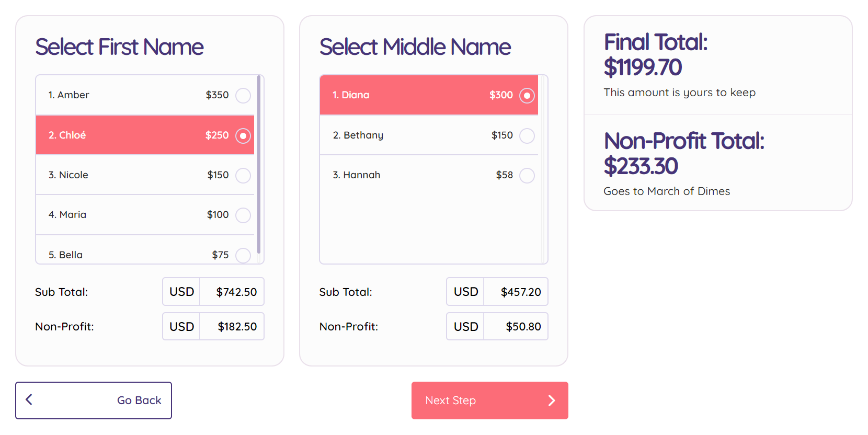Viewport: 868px width, 435px height.
Task: Click the first name Non-Profit $182.50 field
Action: pyautogui.click(x=213, y=326)
